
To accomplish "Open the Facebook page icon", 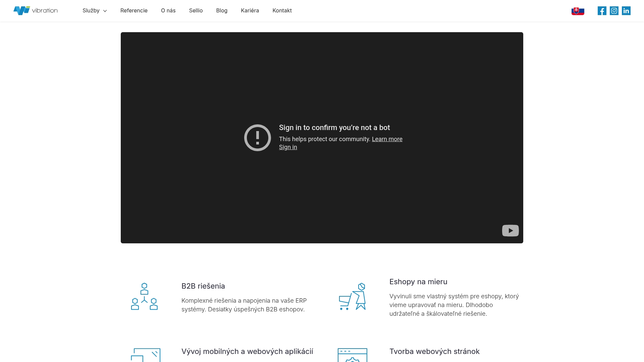I will click(602, 10).
